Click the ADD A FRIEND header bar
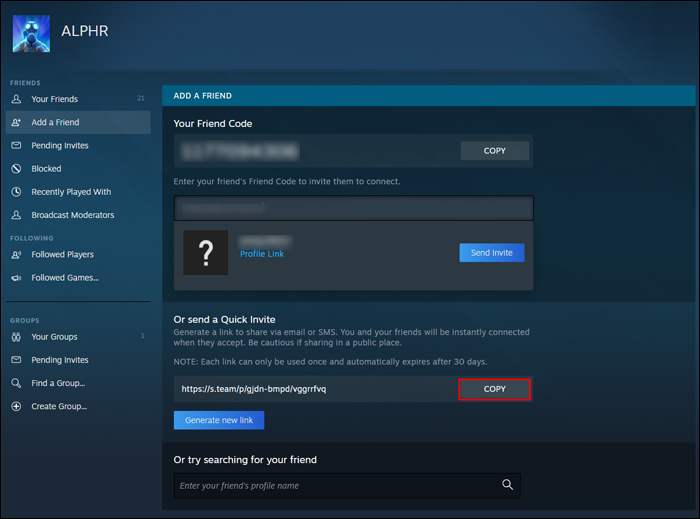 tap(429, 95)
